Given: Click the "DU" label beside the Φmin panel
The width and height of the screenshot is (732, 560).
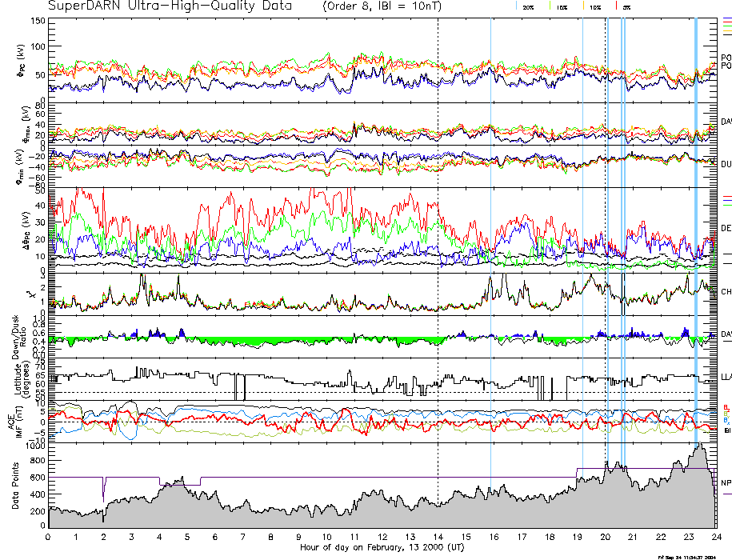Looking at the screenshot, I should coord(726,164).
